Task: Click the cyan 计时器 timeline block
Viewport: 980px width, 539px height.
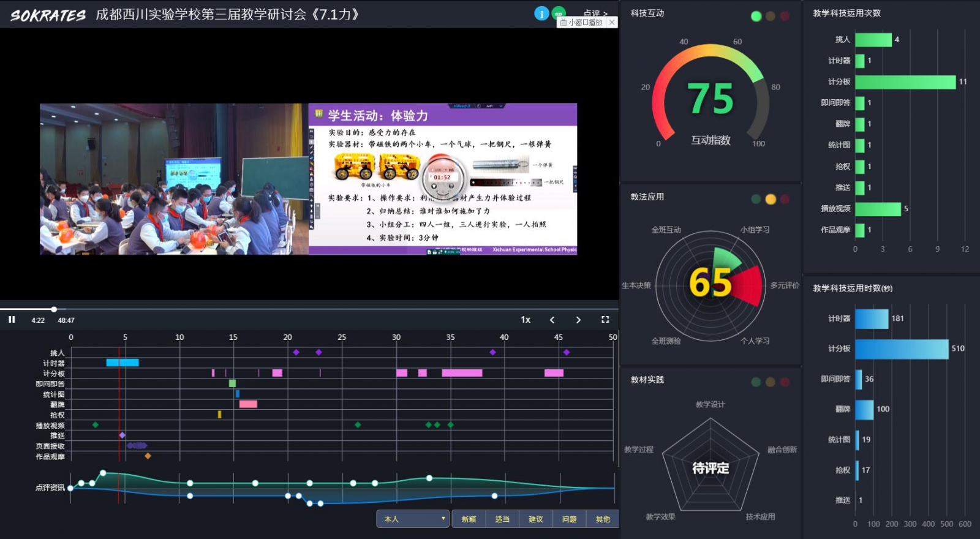Action: pyautogui.click(x=123, y=363)
